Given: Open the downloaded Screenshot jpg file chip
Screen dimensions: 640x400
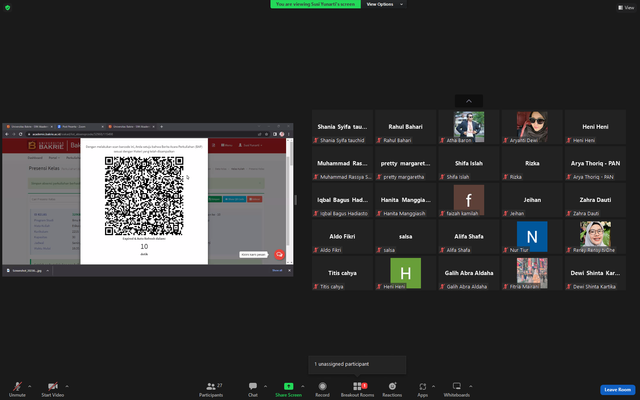Looking at the screenshot, I should (x=28, y=271).
